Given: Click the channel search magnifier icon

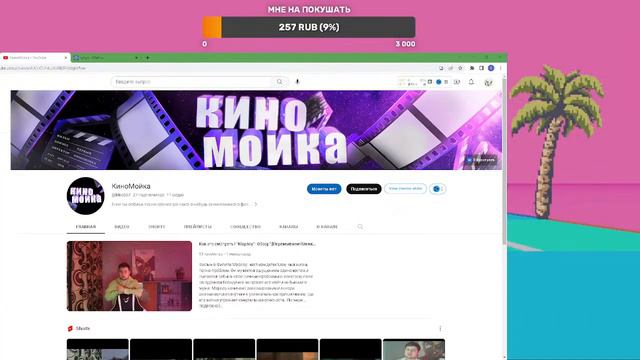Looking at the screenshot, I should tap(360, 227).
